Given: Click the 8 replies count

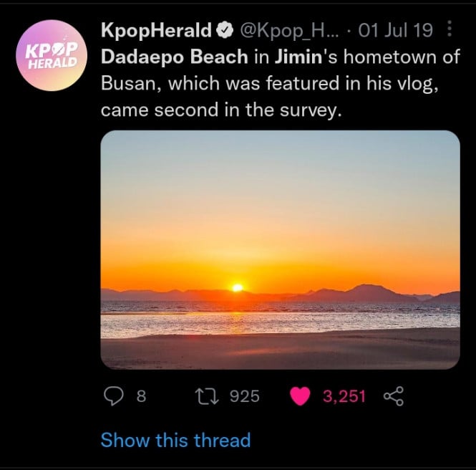Looking at the screenshot, I should (x=141, y=396).
